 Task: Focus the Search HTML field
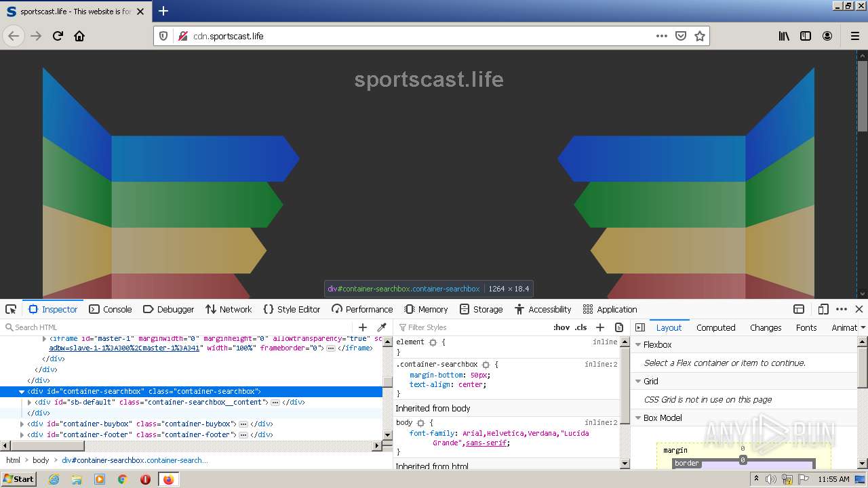click(x=176, y=327)
